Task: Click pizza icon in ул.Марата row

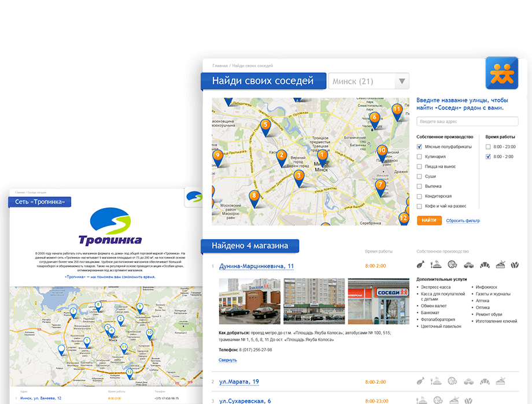Action: tap(452, 381)
